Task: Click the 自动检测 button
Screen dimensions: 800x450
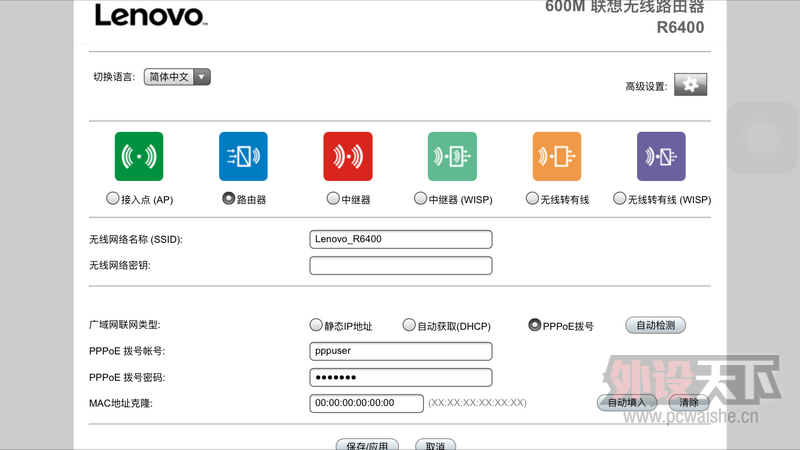Action: coord(656,326)
